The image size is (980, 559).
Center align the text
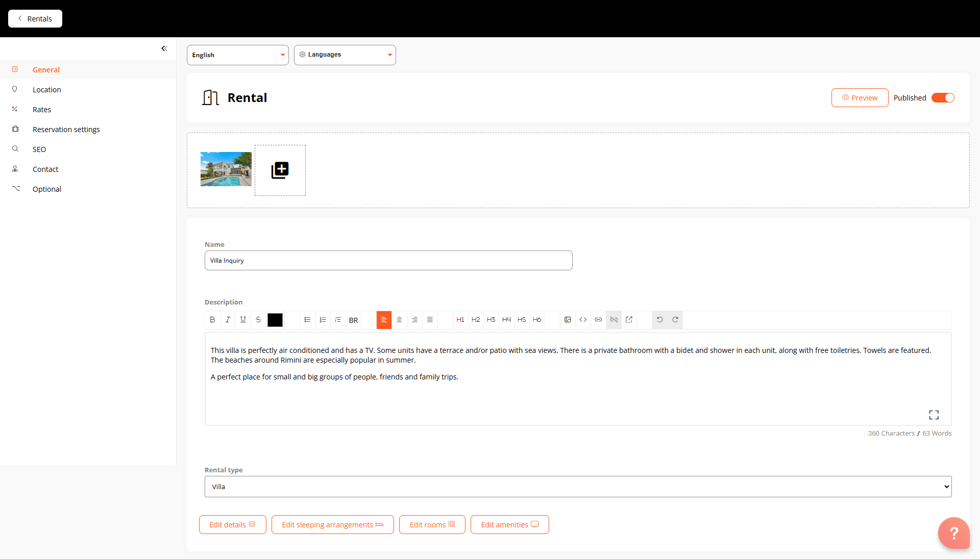(399, 320)
